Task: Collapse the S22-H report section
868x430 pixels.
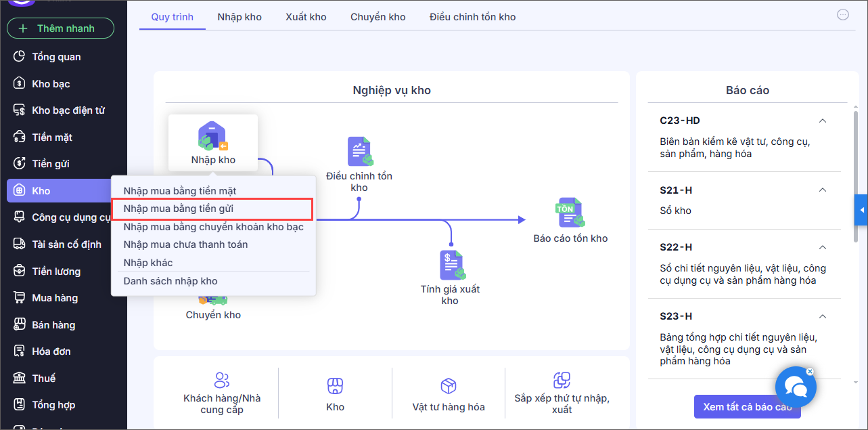Action: (x=823, y=247)
